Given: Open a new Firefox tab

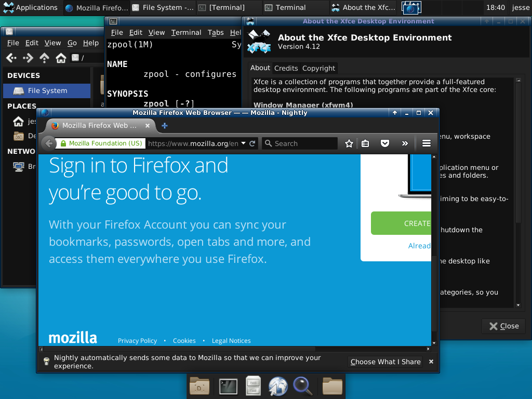Looking at the screenshot, I should point(165,126).
